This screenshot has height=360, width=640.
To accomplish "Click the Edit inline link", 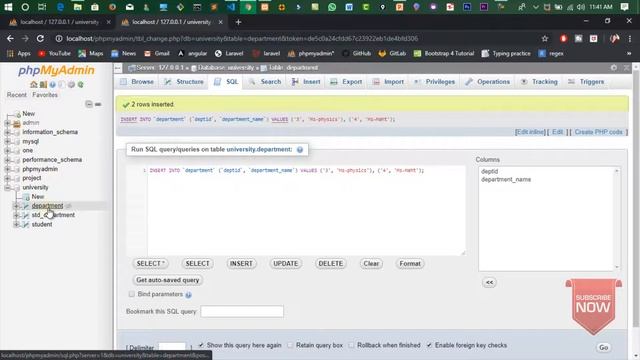I will pos(530,132).
